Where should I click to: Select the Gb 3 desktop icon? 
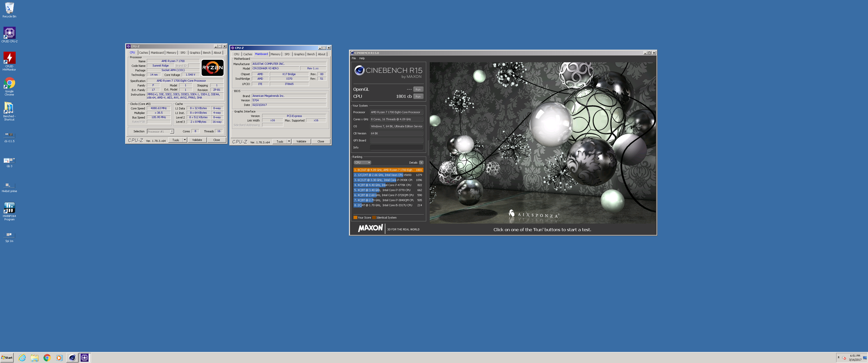(x=9, y=162)
